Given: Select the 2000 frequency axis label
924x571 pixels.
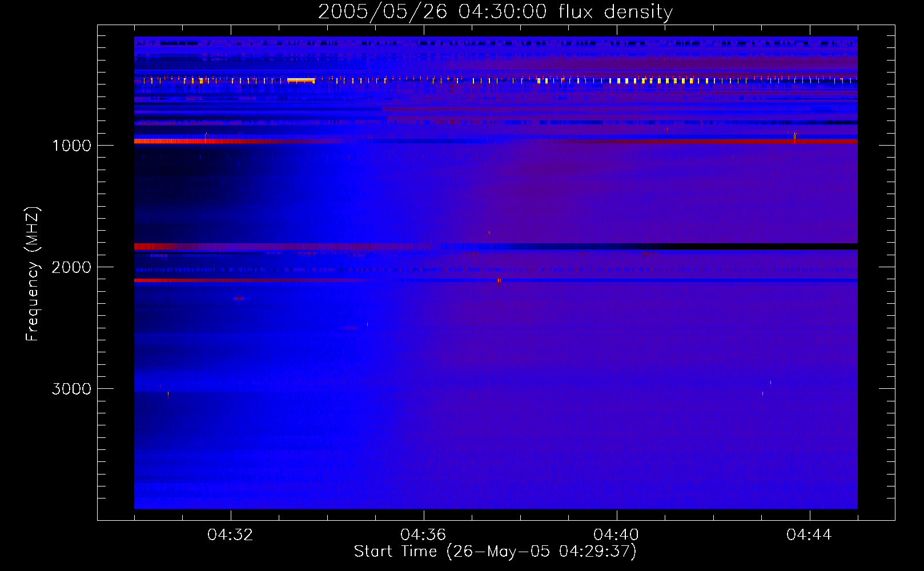Looking at the screenshot, I should point(71,267).
